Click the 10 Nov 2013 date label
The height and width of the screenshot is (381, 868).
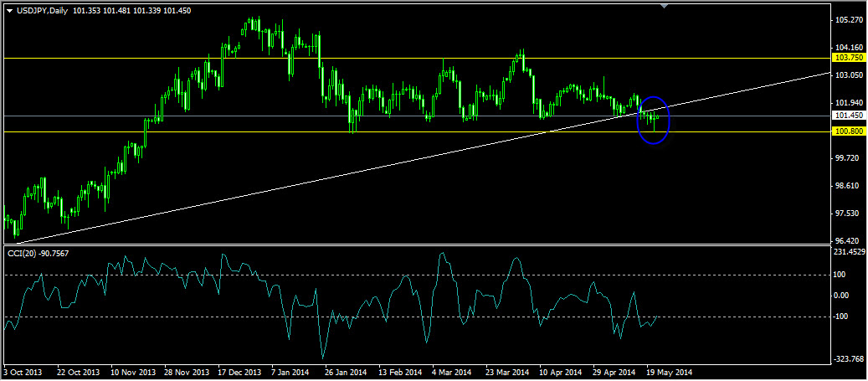tap(131, 372)
